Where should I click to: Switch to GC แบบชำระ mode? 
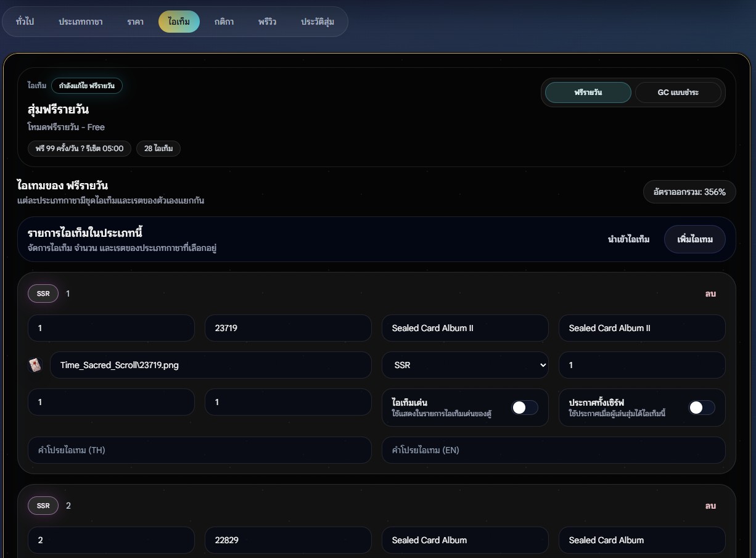678,92
